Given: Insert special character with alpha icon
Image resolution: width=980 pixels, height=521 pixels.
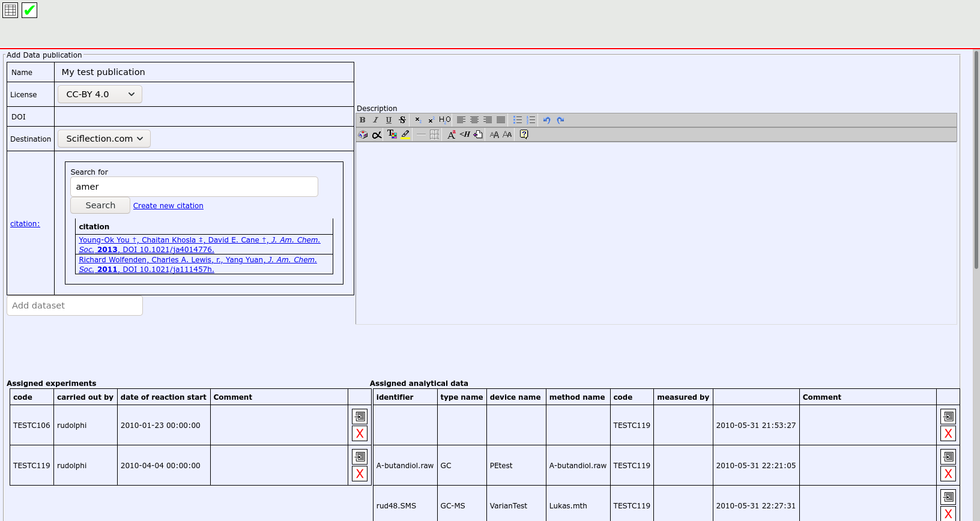Looking at the screenshot, I should pyautogui.click(x=377, y=134).
